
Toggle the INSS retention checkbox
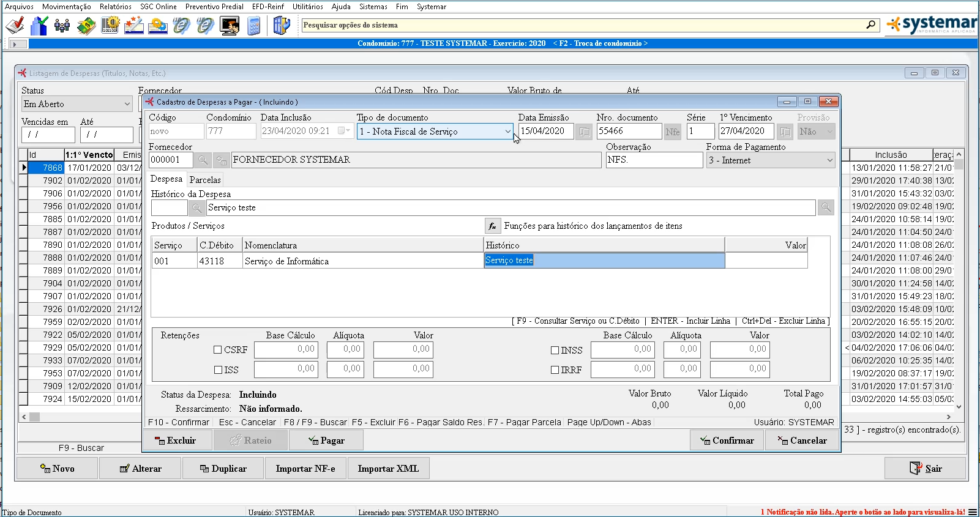pos(555,351)
